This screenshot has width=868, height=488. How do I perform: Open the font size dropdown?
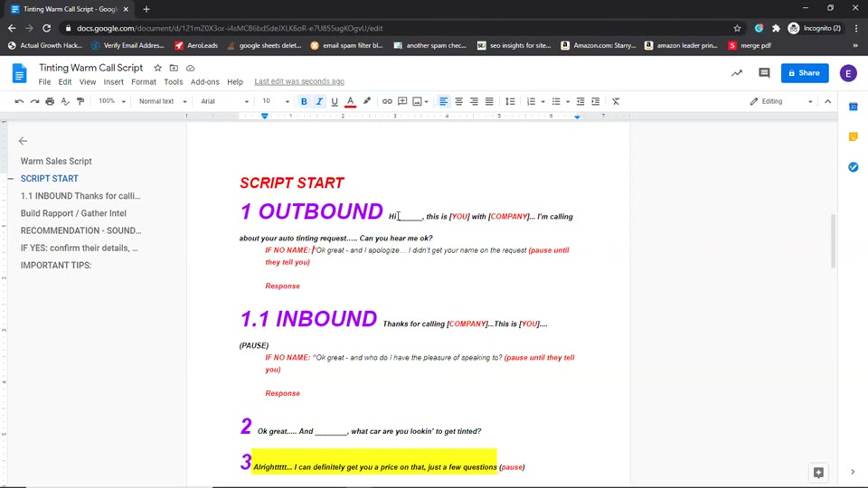coord(276,101)
